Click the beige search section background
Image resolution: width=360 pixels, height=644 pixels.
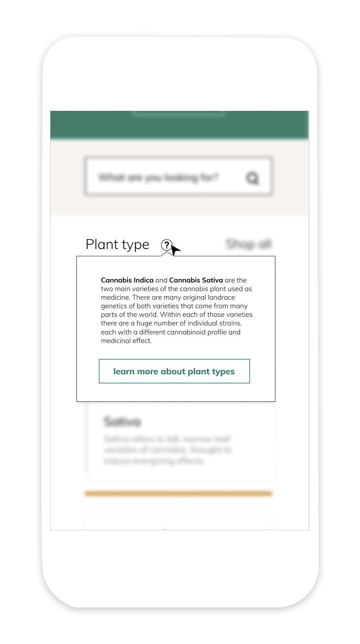point(180,206)
